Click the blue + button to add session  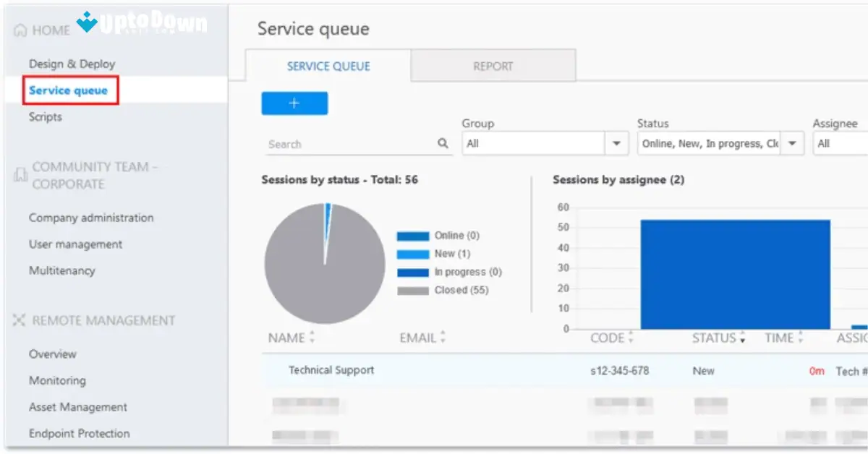click(x=294, y=103)
